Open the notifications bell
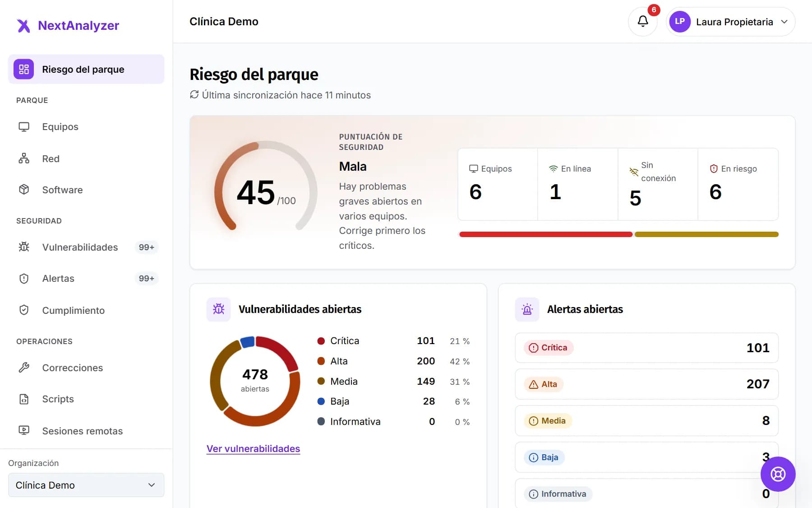 pos(642,21)
